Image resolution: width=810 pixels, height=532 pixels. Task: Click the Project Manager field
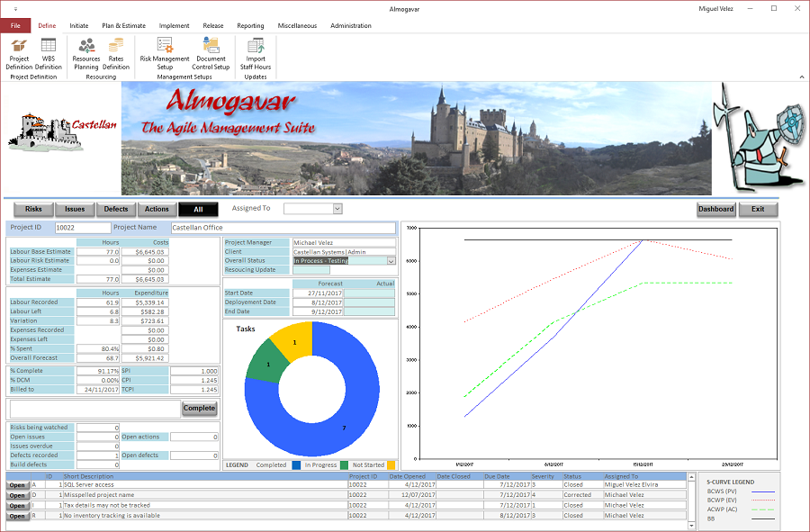pos(344,242)
